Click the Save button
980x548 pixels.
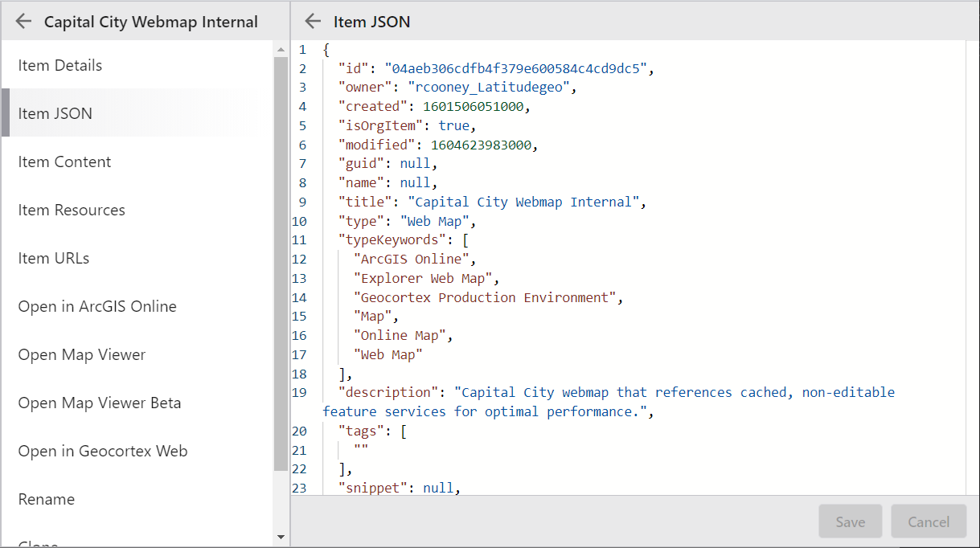(851, 521)
